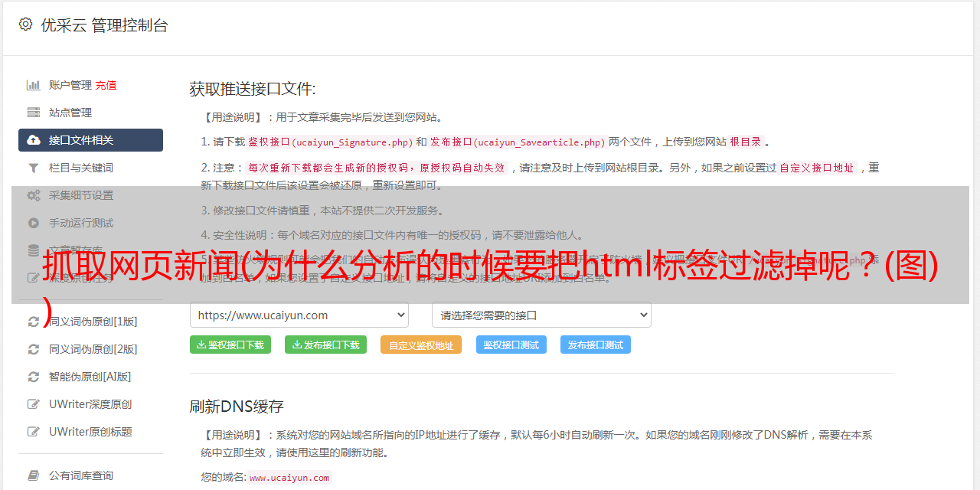Click the funnel icon beside 栏目与关键词
This screenshot has height=490, width=980.
34,168
